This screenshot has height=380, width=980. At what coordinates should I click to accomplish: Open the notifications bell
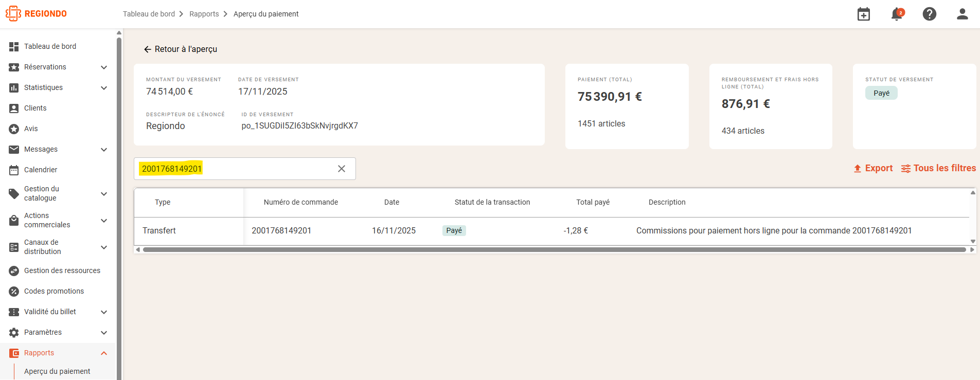pyautogui.click(x=897, y=14)
